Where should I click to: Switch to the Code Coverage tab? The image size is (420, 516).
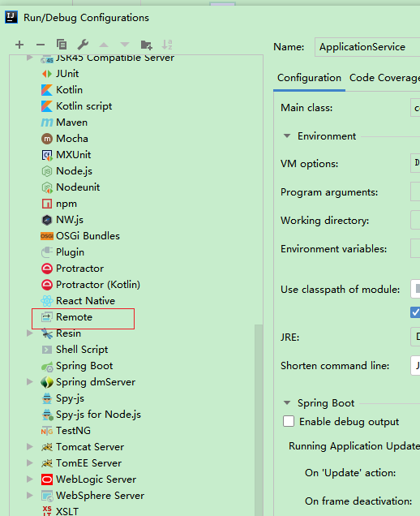point(384,78)
